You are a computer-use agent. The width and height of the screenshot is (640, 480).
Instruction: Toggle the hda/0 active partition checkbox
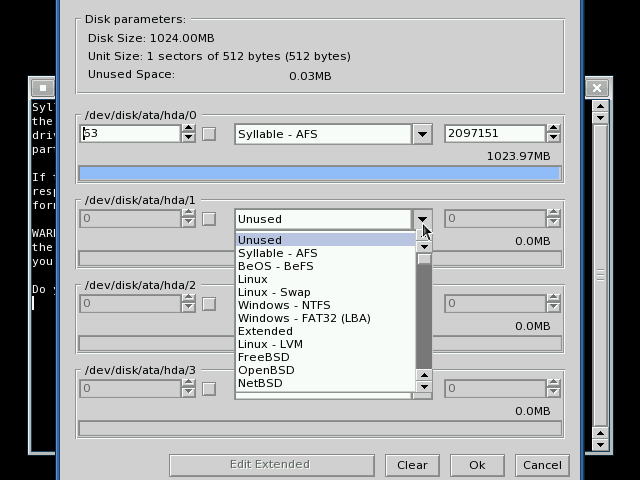coord(209,134)
